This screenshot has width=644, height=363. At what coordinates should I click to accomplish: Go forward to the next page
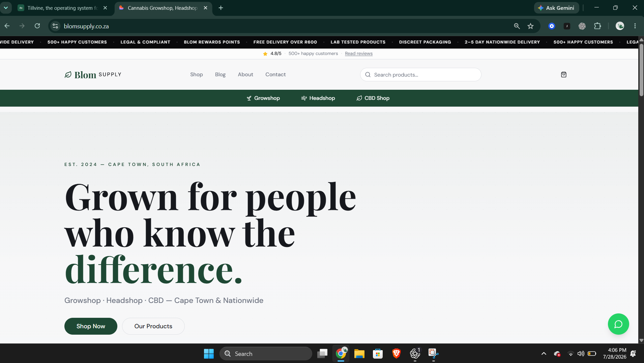point(22,26)
